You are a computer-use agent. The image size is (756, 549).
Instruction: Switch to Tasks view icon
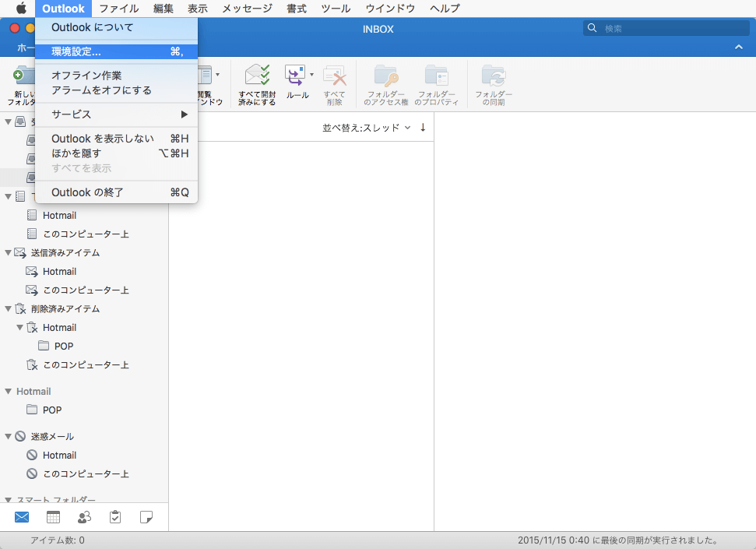click(115, 517)
